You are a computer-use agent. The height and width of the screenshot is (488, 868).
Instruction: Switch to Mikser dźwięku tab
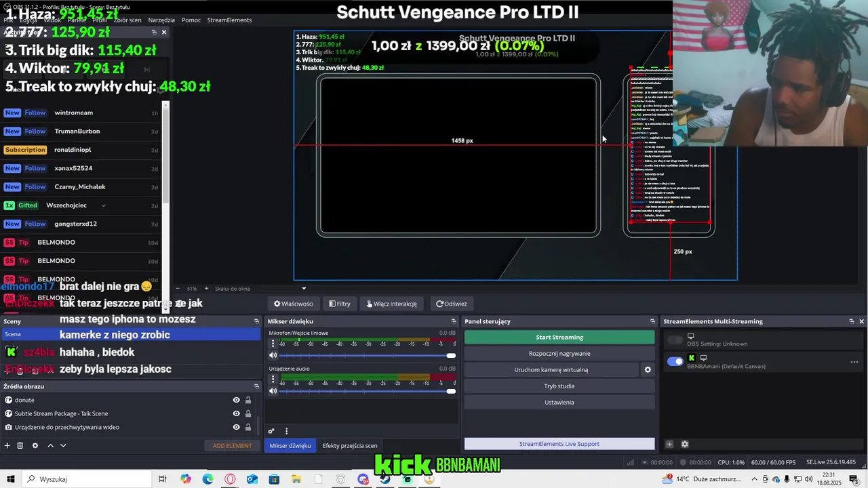290,445
